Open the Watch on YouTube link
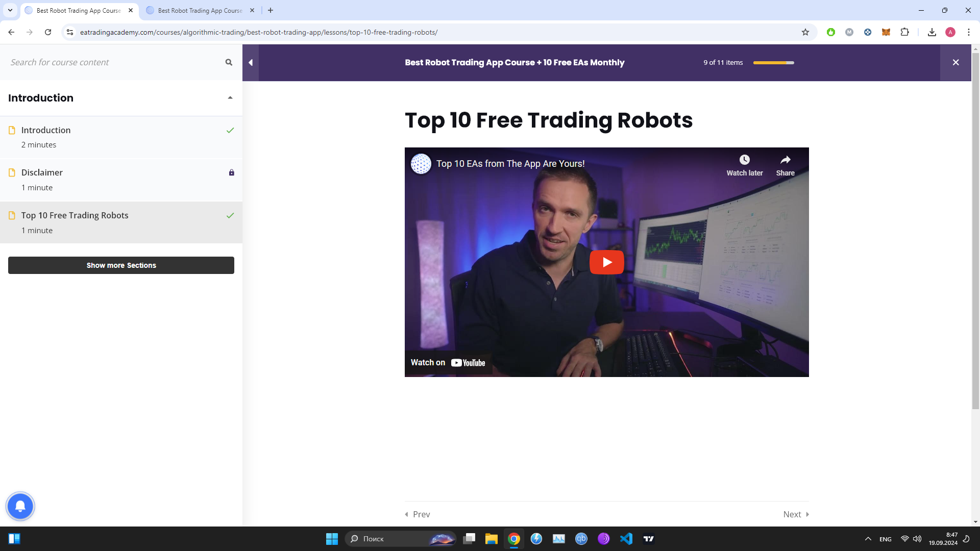Viewport: 980px width, 551px height. (448, 363)
